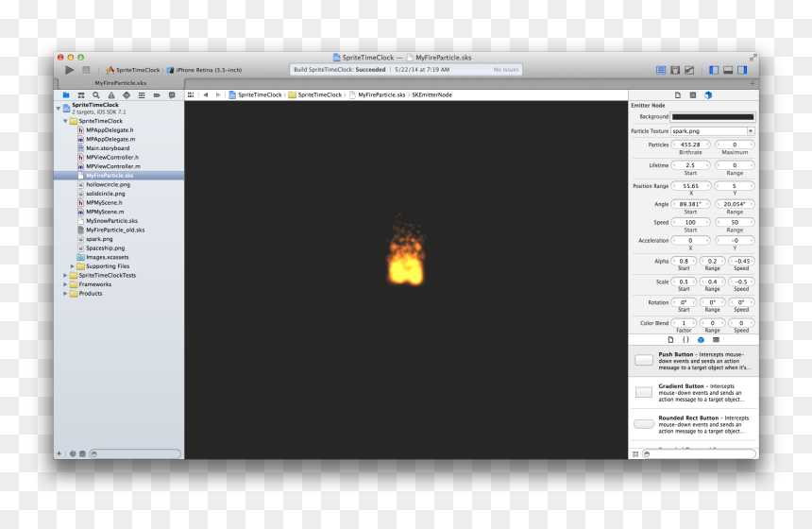Open the Test navigator diamond icon
This screenshot has height=529, width=812.
[127, 95]
